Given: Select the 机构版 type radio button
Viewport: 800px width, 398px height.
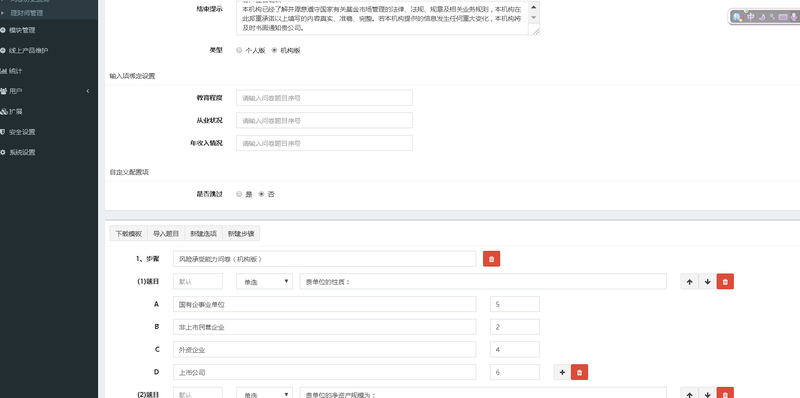Looking at the screenshot, I should [274, 51].
